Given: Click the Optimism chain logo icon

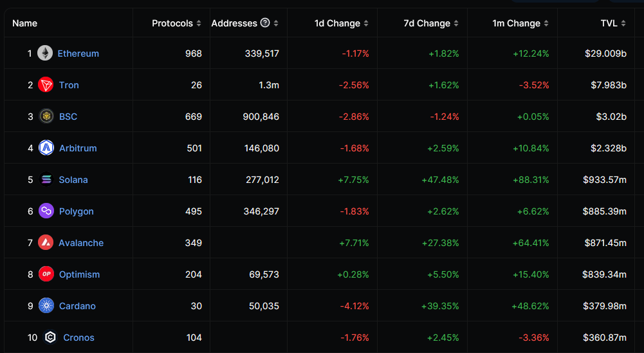Looking at the screenshot, I should click(46, 274).
